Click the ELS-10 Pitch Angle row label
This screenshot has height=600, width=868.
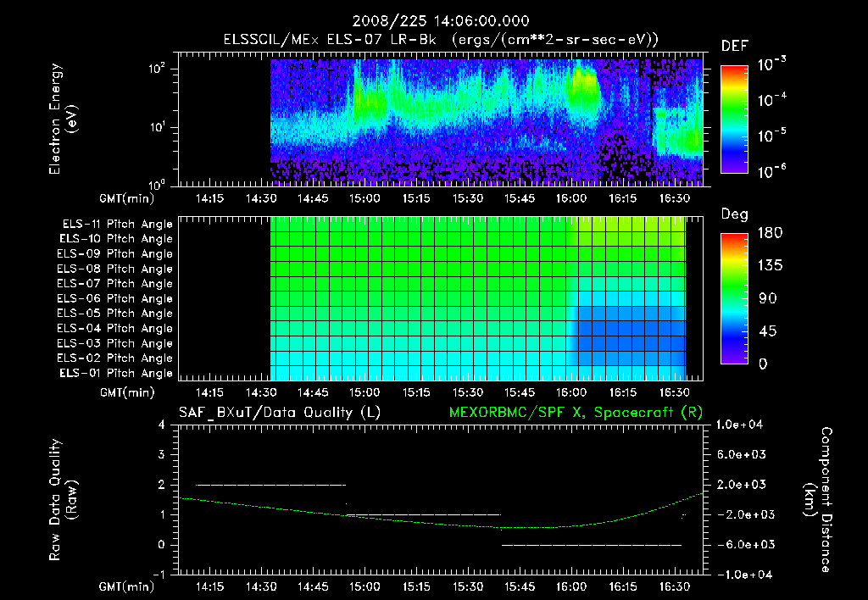tap(116, 239)
